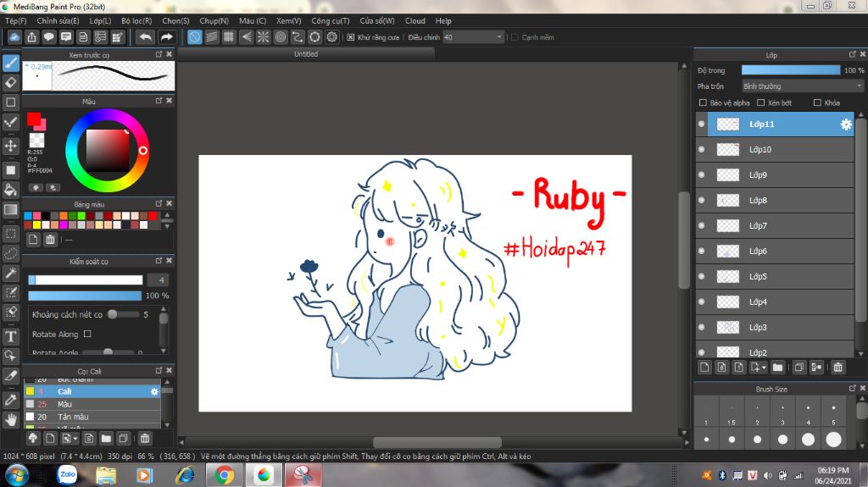
Task: Enable Khóa lock checkbox
Action: (817, 102)
